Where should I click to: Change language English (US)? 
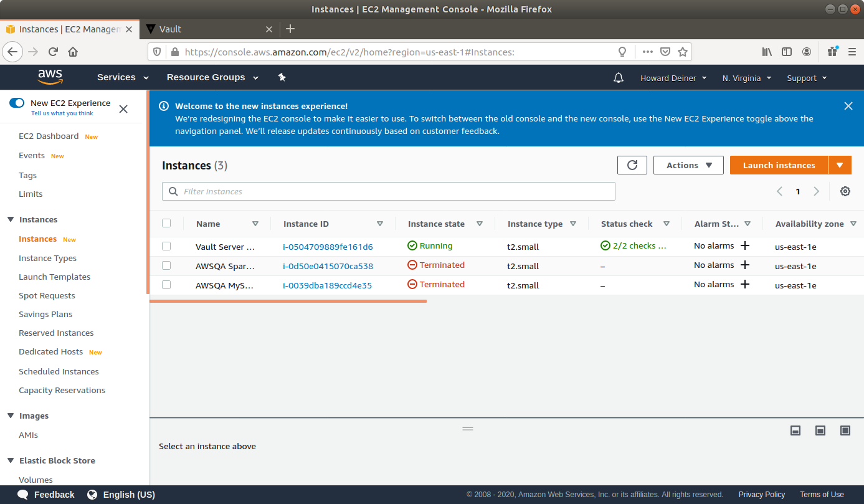pyautogui.click(x=121, y=495)
